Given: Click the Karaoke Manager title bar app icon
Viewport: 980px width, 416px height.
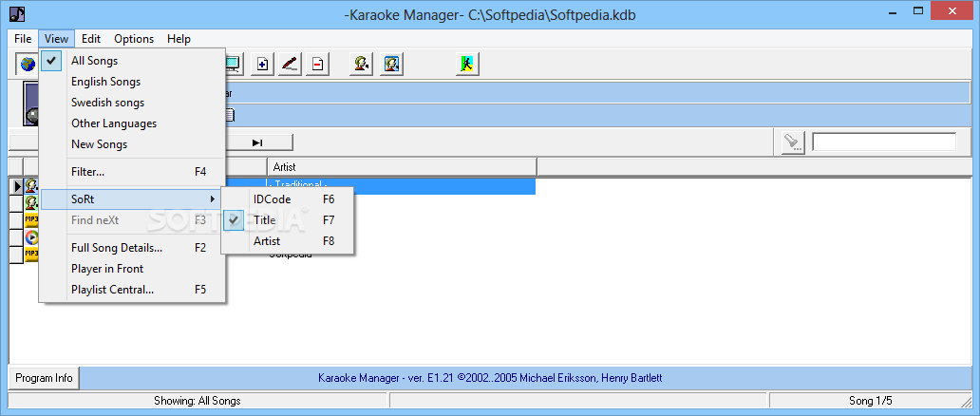Looking at the screenshot, I should [x=17, y=13].
